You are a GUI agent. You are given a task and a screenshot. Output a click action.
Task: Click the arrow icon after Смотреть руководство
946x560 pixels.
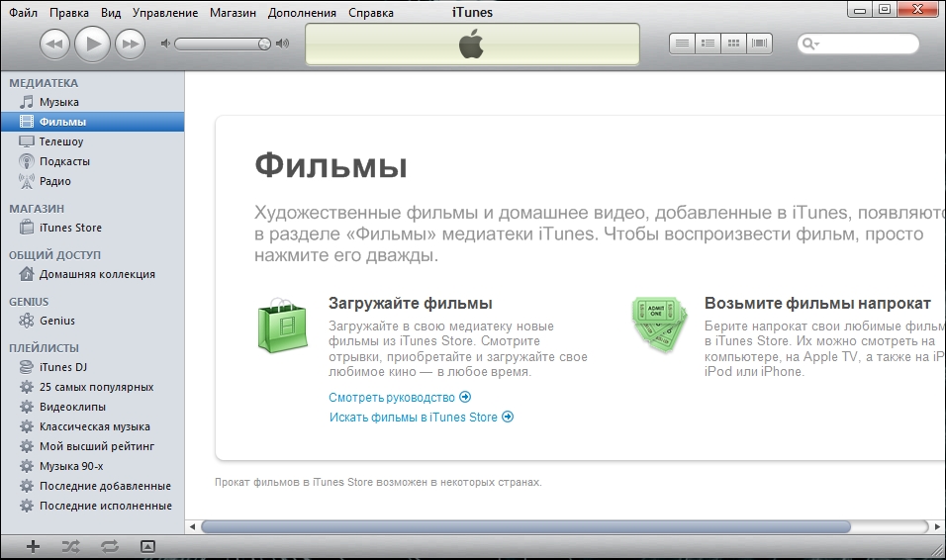click(x=465, y=397)
